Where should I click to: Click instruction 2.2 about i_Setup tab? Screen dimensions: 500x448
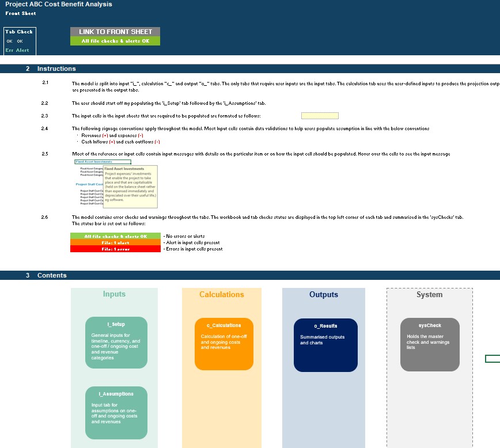click(169, 103)
